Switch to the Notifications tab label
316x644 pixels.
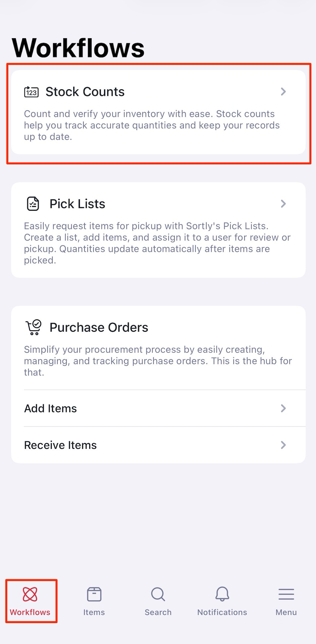pos(222,612)
